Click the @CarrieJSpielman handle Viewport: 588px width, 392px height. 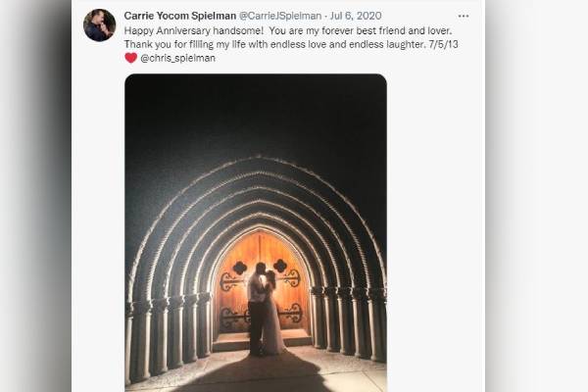coord(282,16)
